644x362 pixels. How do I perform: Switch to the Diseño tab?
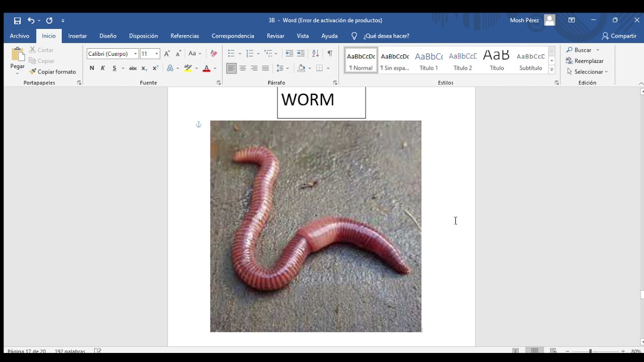pyautogui.click(x=108, y=36)
